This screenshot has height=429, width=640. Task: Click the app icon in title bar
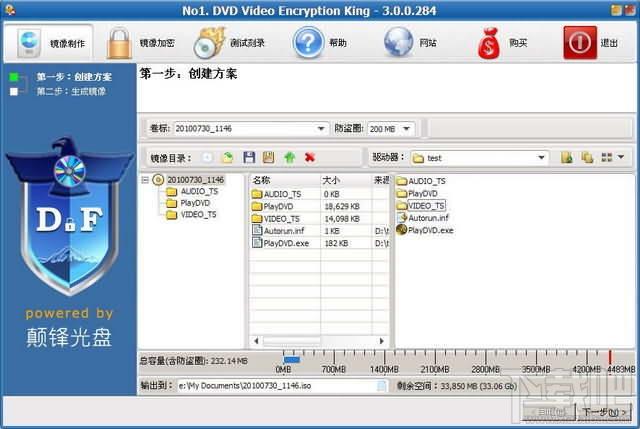click(10, 10)
